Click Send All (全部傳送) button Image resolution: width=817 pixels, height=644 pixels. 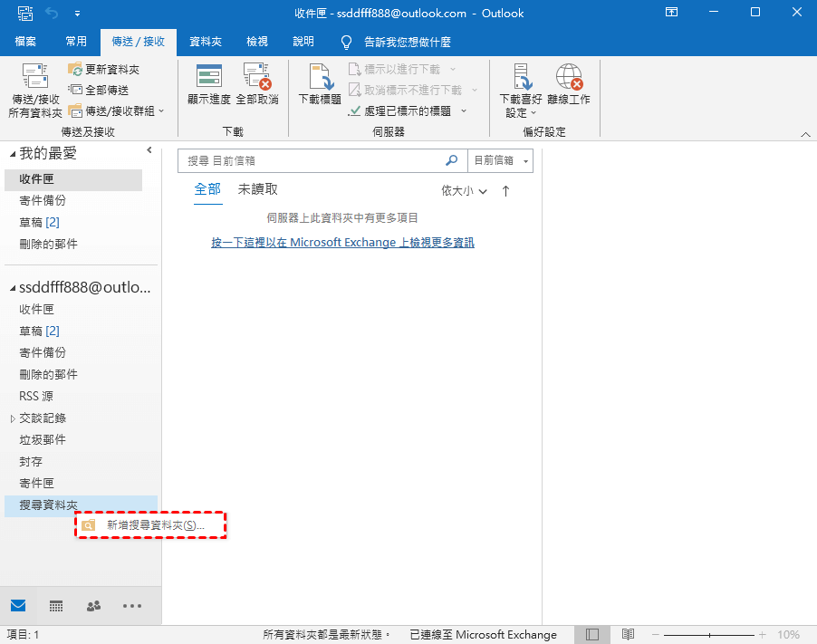pos(99,91)
